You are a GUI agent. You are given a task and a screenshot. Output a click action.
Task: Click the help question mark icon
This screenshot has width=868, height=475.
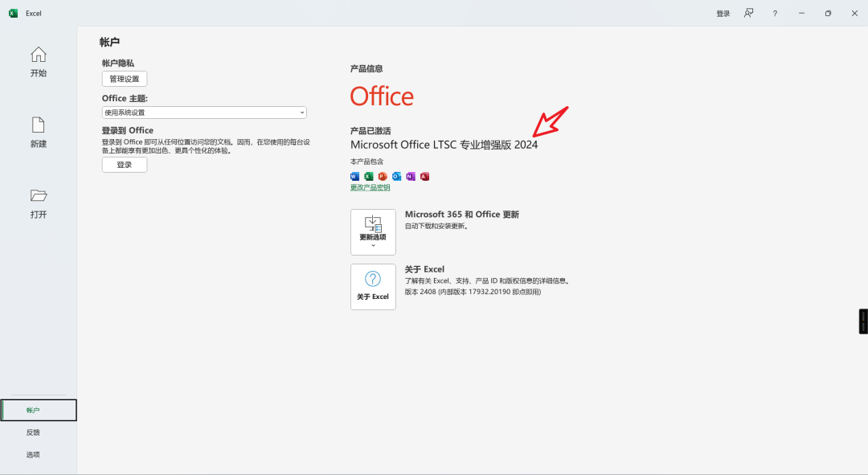tap(775, 14)
